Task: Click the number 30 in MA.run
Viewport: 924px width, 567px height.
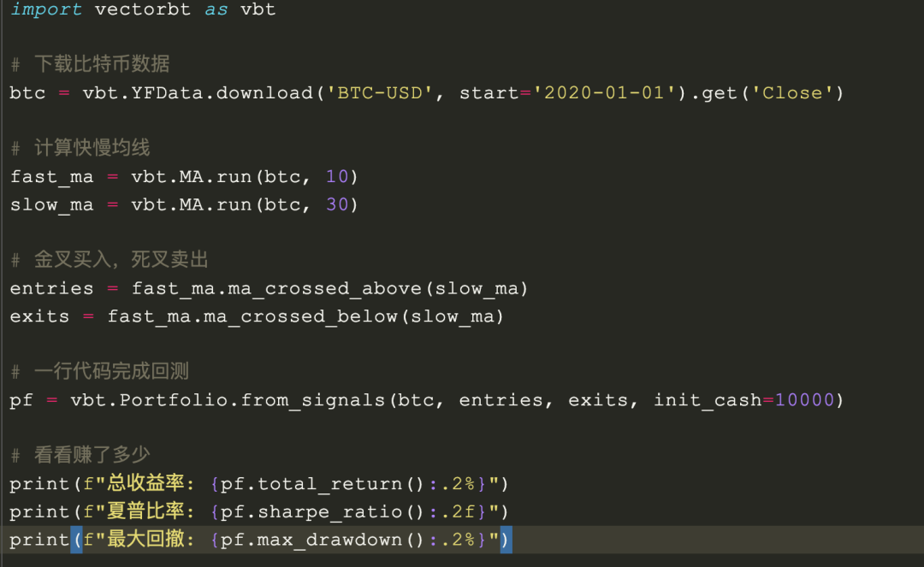Action: (337, 205)
